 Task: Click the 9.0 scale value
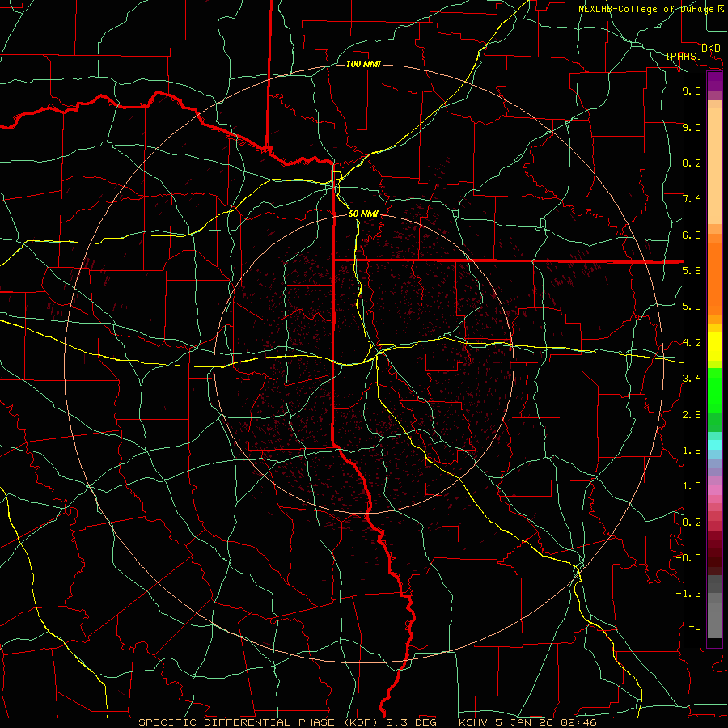692,127
